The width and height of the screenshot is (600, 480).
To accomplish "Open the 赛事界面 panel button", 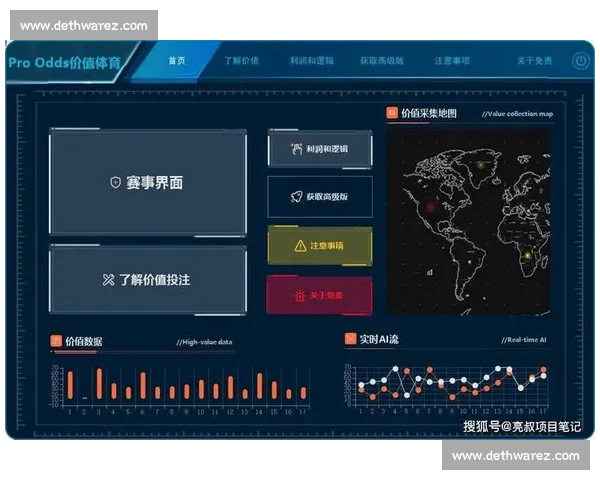I will click(148, 182).
